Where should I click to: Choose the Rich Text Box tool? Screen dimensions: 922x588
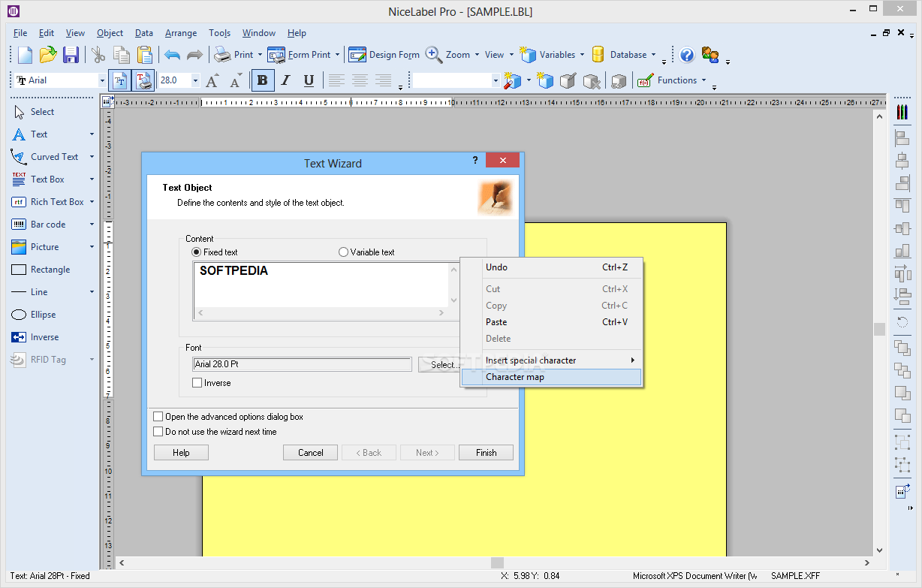pyautogui.click(x=56, y=202)
